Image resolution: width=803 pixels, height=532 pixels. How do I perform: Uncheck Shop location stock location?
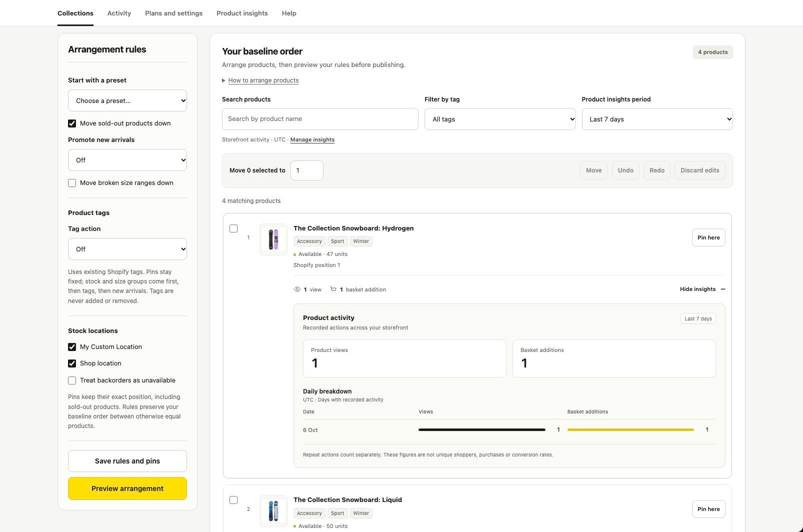pos(72,363)
